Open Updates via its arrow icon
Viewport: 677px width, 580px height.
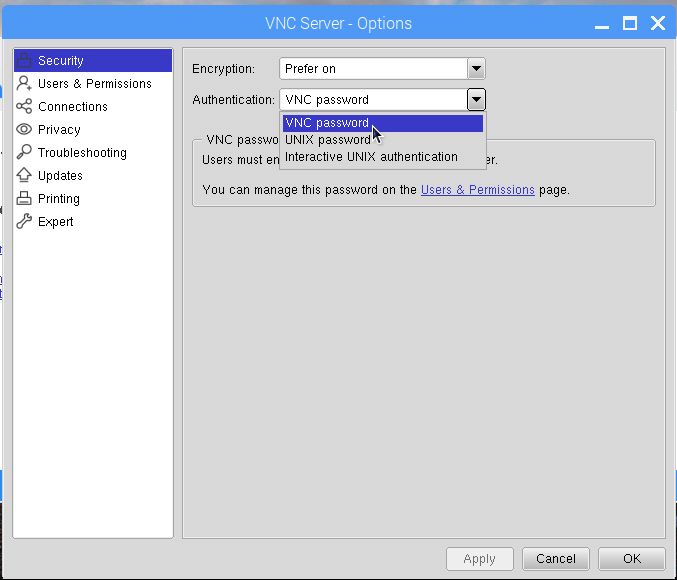point(25,176)
